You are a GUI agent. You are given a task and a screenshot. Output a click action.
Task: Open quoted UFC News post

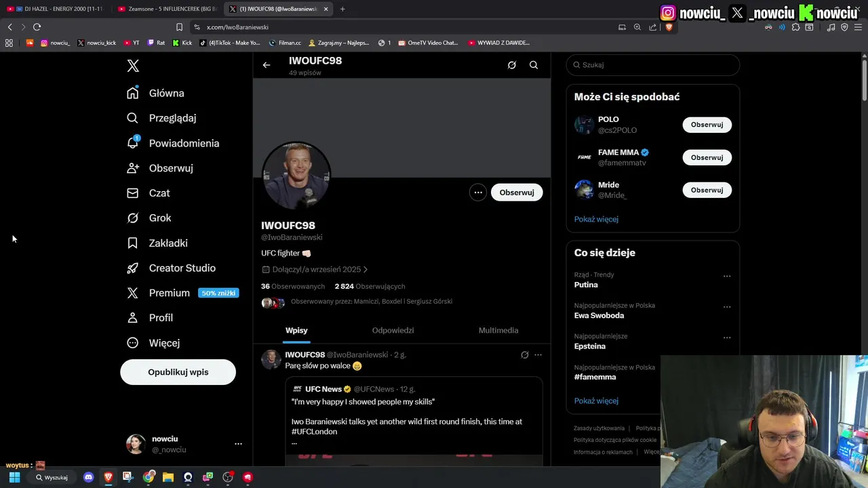tap(414, 420)
